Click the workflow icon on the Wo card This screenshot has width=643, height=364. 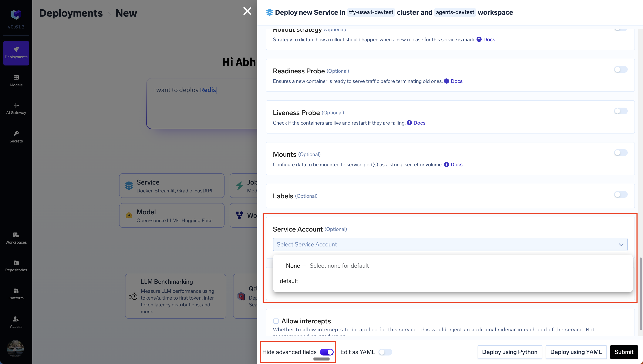[239, 216]
